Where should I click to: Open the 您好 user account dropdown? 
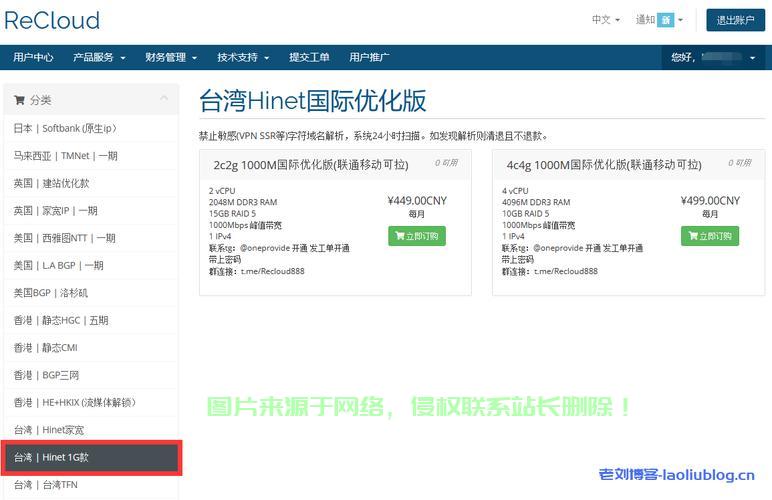pos(712,58)
